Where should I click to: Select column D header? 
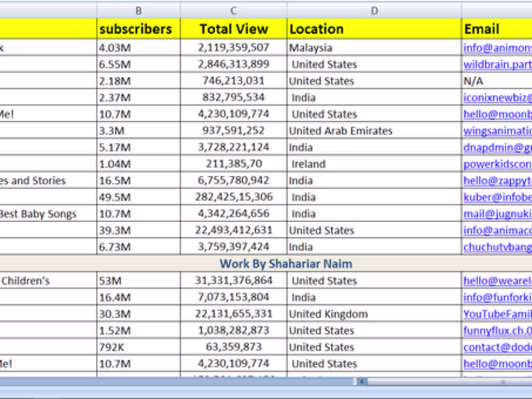pos(374,11)
